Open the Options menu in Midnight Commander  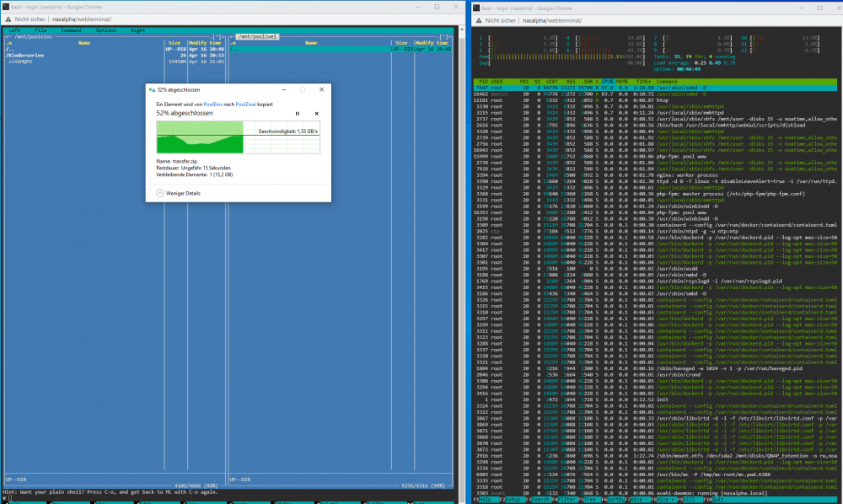click(106, 30)
